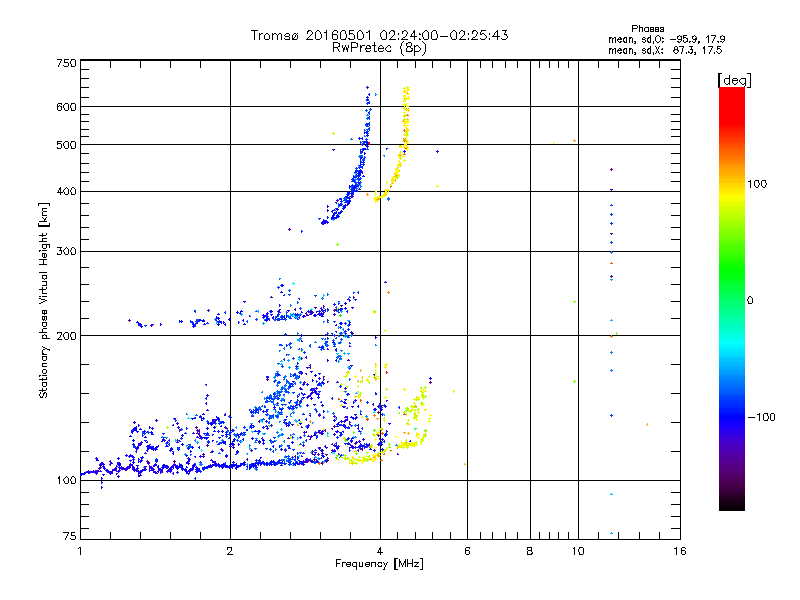Viewport: 800px width, 600px height.
Task: Click the x-axis tick label '8'
Action: pos(530,551)
